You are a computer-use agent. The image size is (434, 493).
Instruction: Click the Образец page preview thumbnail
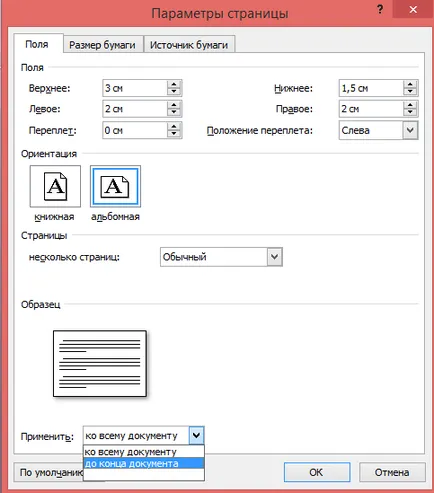[x=100, y=363]
